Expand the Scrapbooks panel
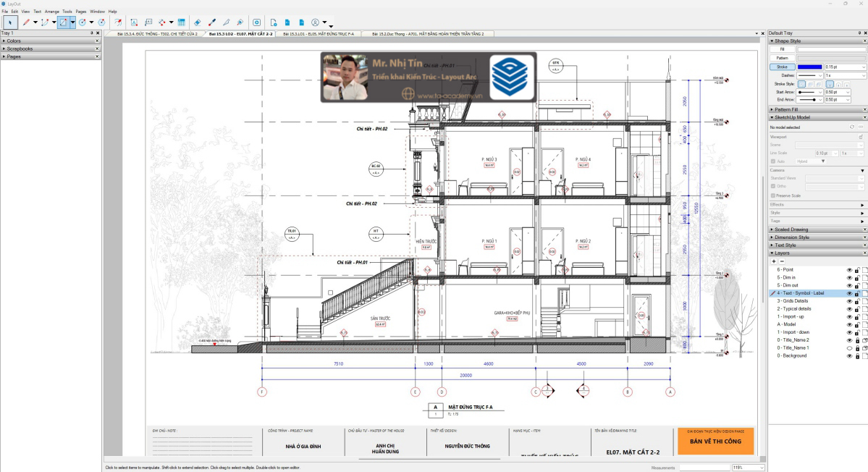This screenshot has height=472, width=868. 50,49
